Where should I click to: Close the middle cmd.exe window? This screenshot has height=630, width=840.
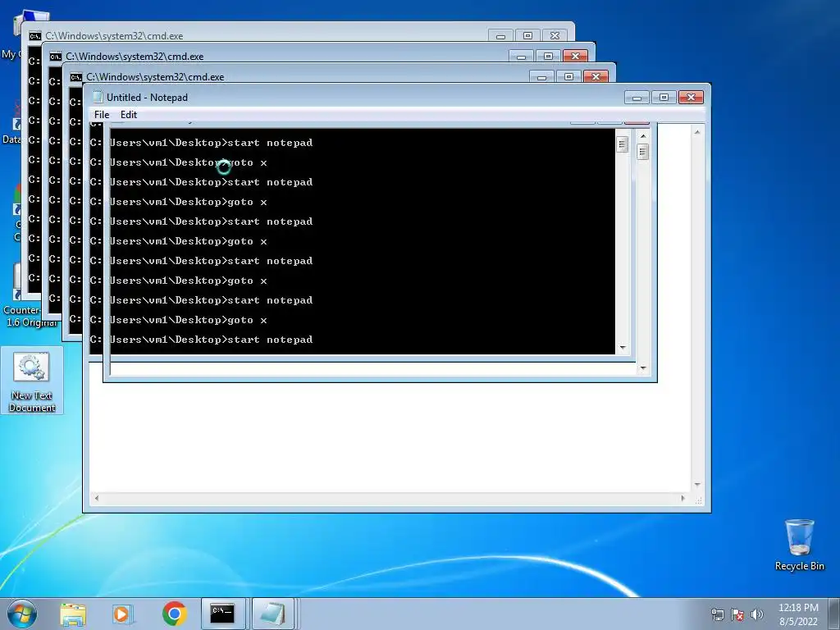pyautogui.click(x=575, y=57)
